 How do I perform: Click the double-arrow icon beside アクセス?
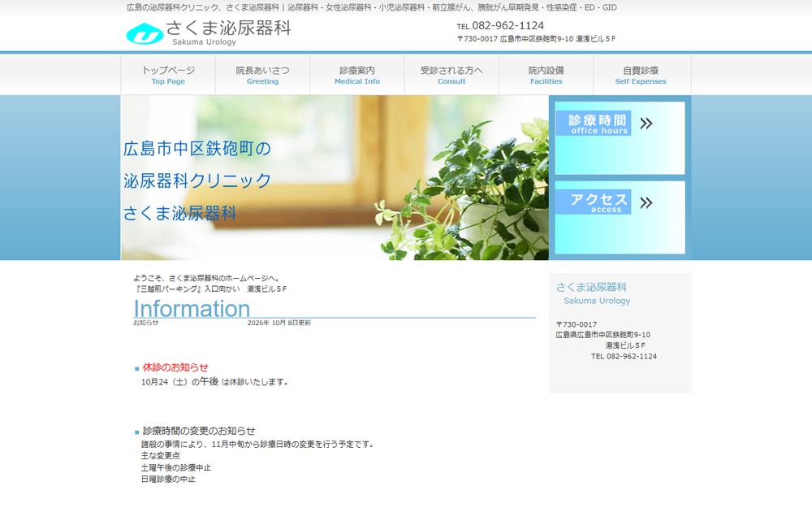(646, 202)
